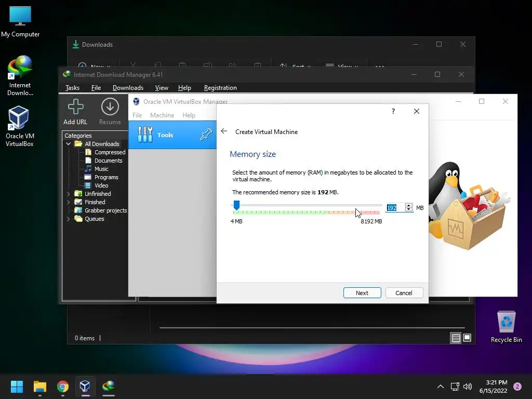Viewport: 532px width, 399px height.
Task: Click Next in Create Virtual Machine wizard
Action: point(362,293)
